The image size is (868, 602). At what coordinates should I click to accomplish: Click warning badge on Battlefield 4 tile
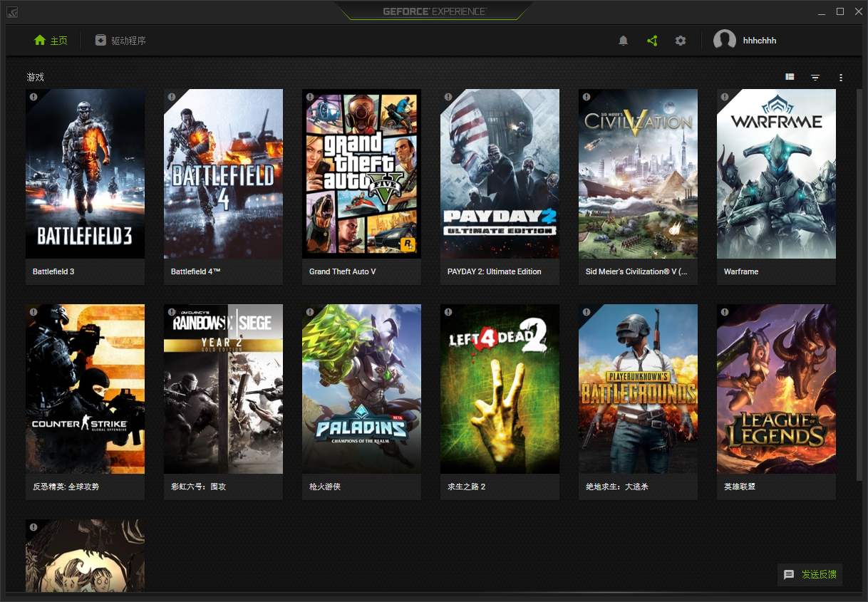click(x=172, y=97)
